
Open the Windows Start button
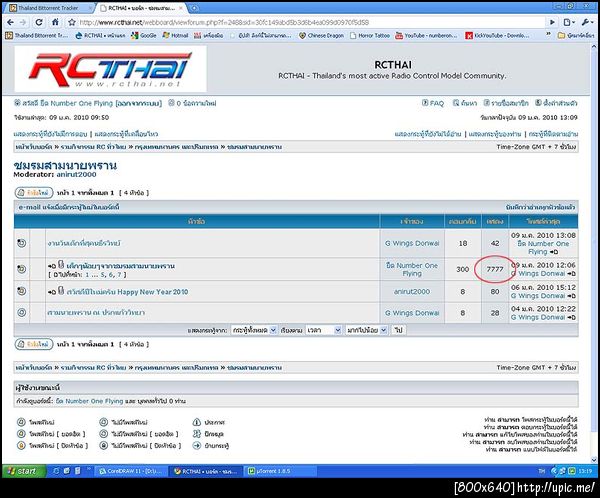(24, 471)
